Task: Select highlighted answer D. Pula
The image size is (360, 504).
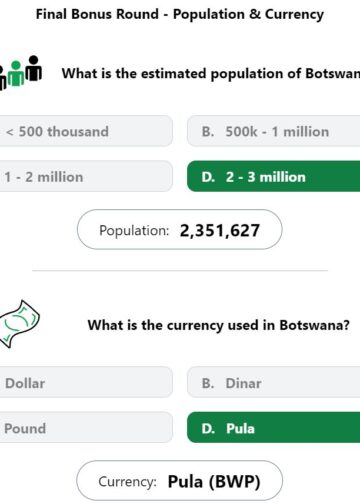Action: (x=274, y=428)
